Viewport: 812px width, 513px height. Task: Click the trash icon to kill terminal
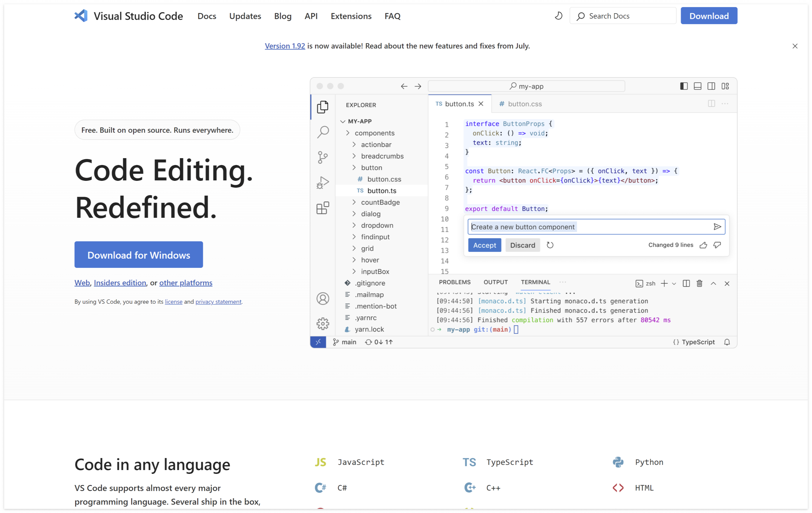point(699,283)
